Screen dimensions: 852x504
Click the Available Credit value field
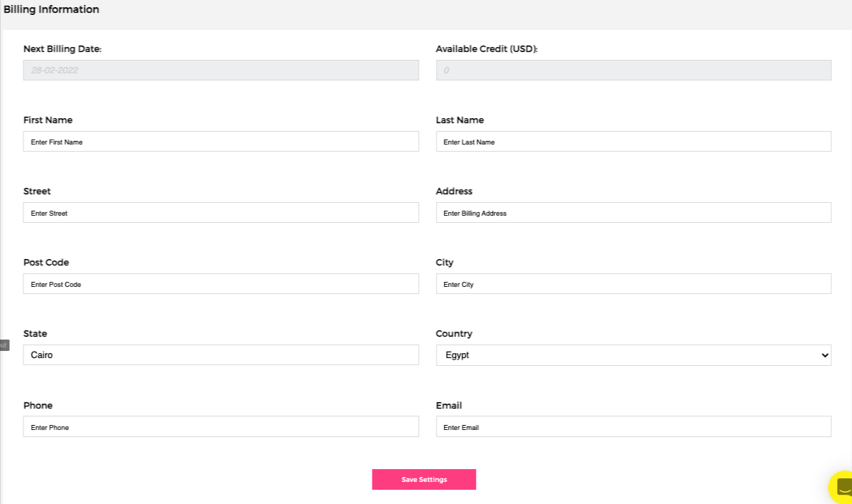click(633, 70)
